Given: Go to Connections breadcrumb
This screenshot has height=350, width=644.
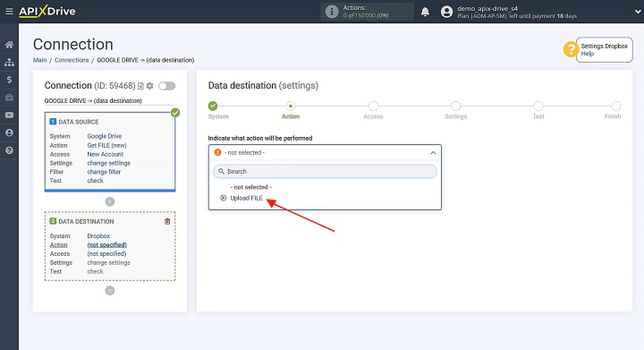Looking at the screenshot, I should point(72,60).
